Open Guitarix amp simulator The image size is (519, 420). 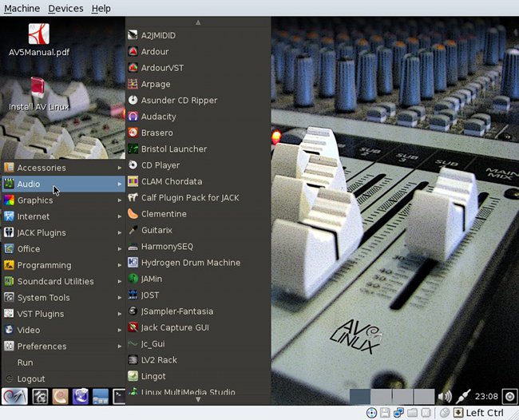[x=198, y=230]
